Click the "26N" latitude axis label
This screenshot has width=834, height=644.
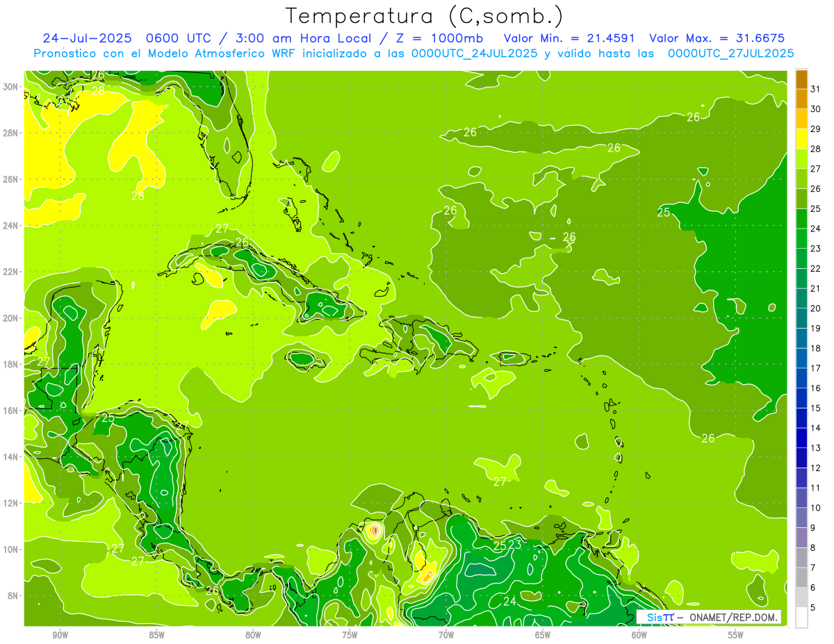11,179
